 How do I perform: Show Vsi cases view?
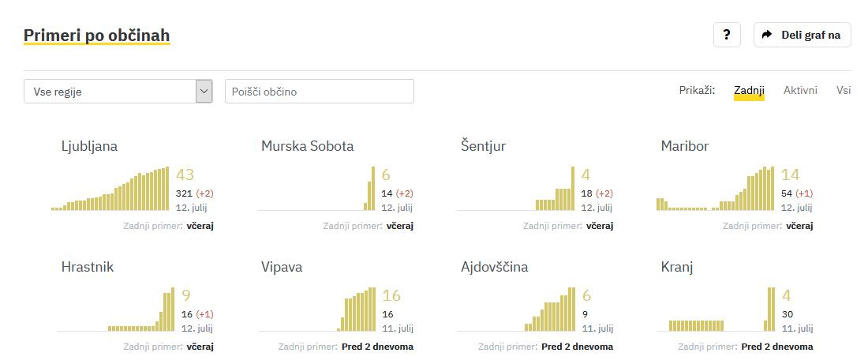(844, 91)
